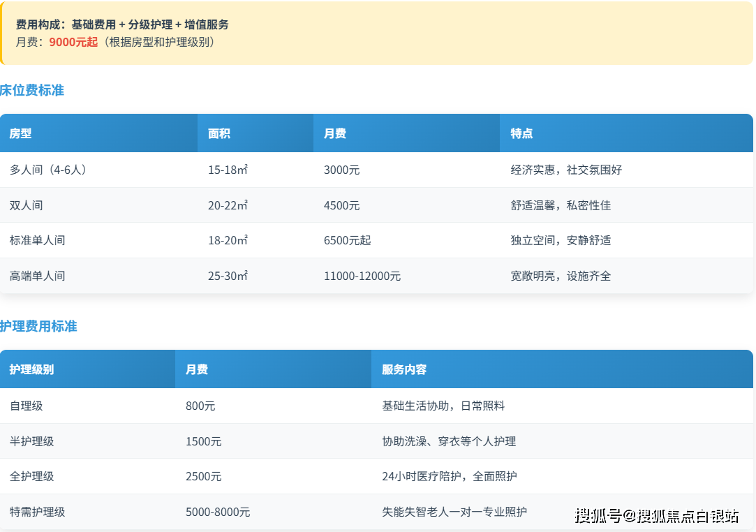Click the 半护理级 care level cell
This screenshot has height=532, width=756.
(x=32, y=441)
